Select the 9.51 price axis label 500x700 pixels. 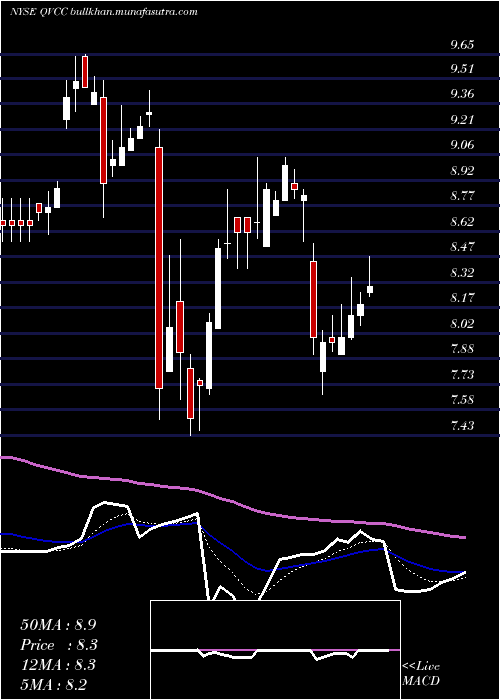pos(462,69)
